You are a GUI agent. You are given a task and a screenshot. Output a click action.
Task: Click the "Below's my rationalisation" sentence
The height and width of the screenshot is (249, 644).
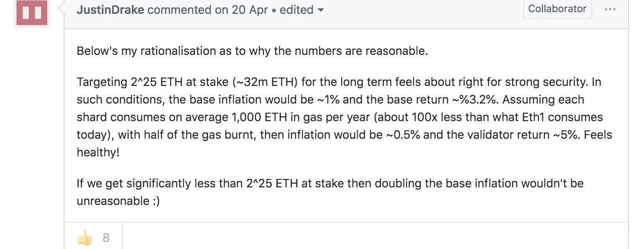252,51
